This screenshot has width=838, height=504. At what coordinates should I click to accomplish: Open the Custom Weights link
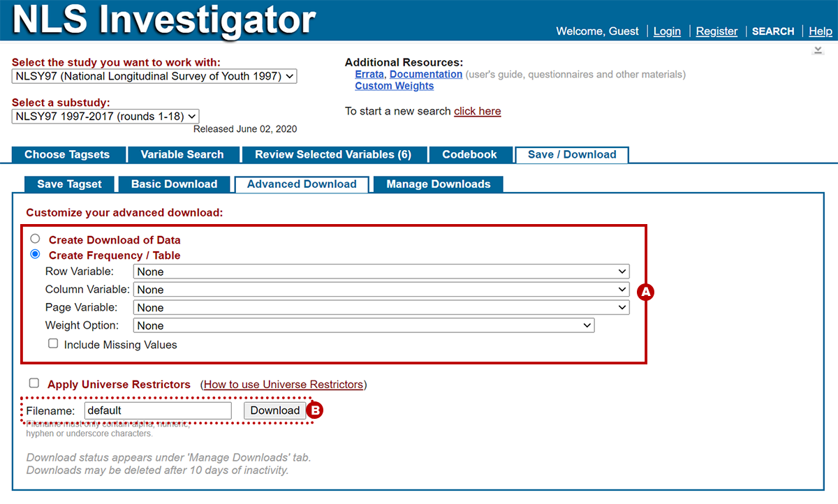pyautogui.click(x=395, y=86)
